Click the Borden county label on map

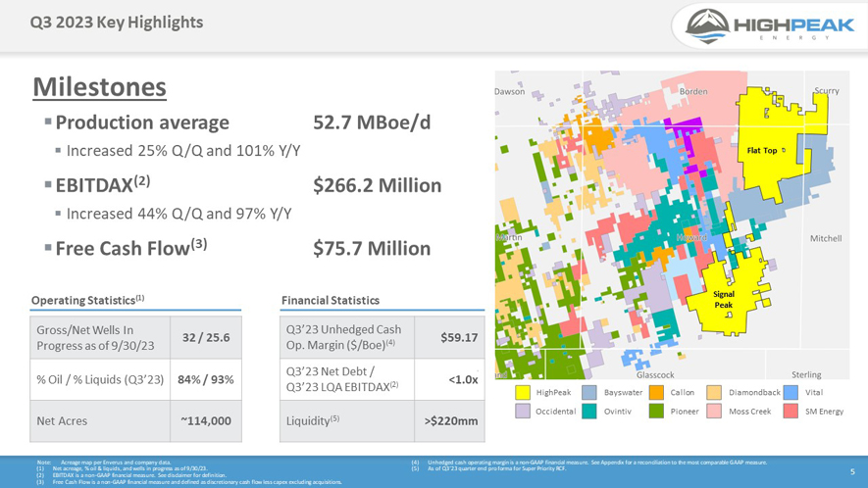[x=693, y=91]
